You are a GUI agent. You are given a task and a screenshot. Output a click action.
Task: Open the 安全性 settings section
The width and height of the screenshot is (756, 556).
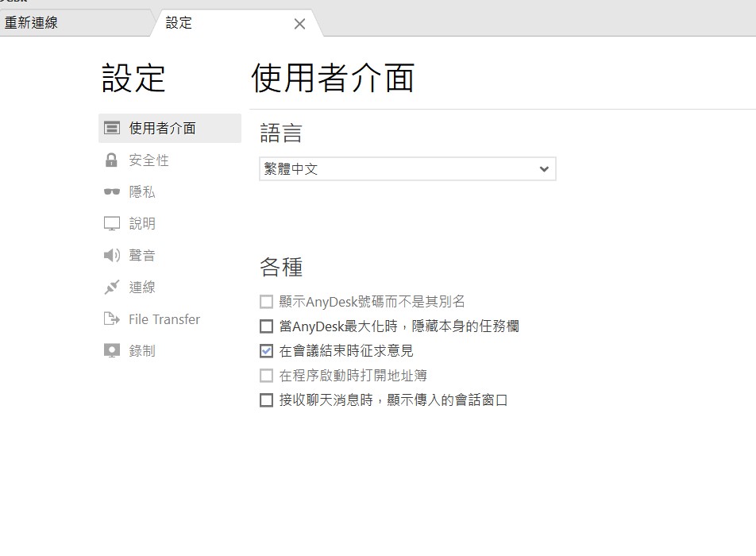[170, 160]
